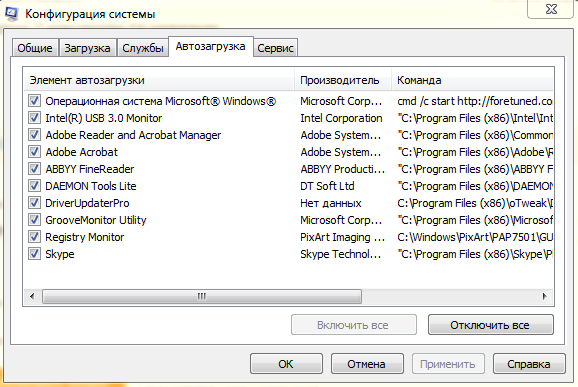Viewport: 578px width, 387px height.
Task: Disable ABBYY FineReader startup checkbox
Action: [34, 168]
